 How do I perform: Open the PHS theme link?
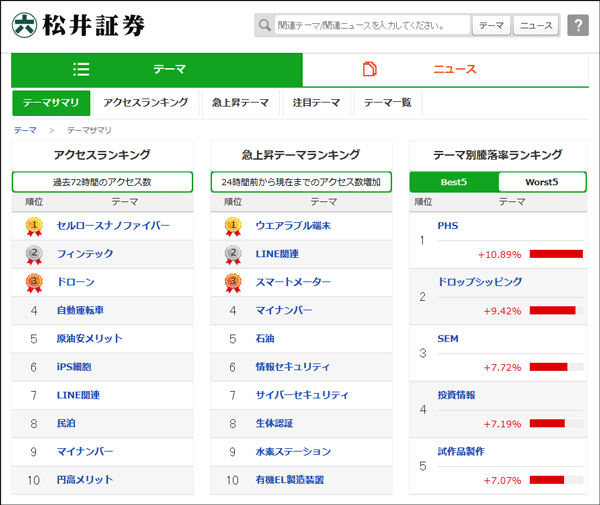(x=448, y=226)
